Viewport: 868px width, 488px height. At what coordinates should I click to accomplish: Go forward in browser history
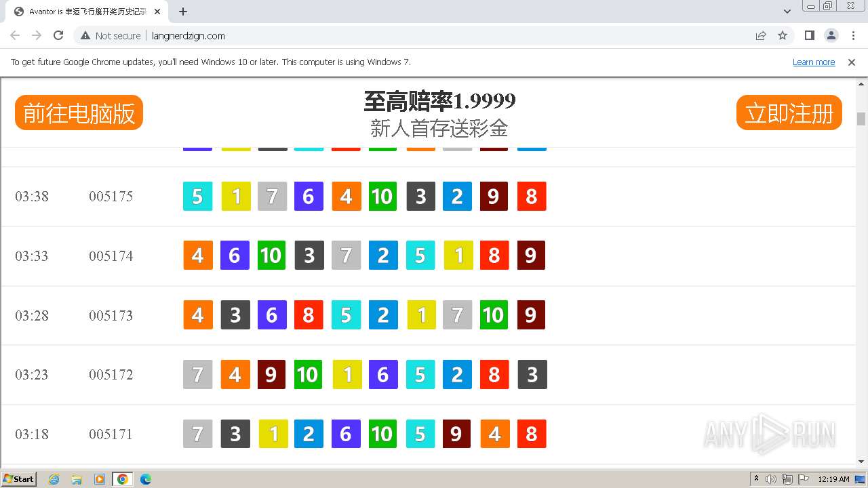point(37,35)
